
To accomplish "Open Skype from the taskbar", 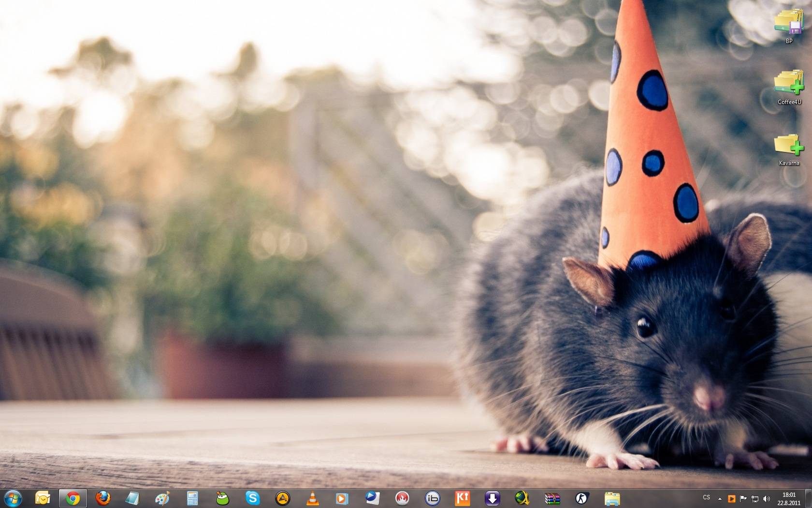I will tap(252, 498).
